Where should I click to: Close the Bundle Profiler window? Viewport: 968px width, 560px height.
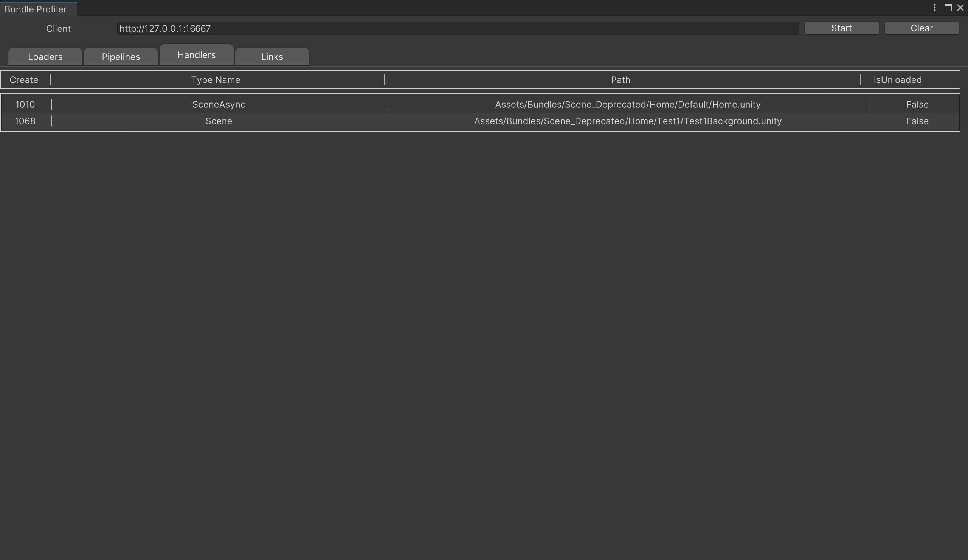[x=960, y=8]
